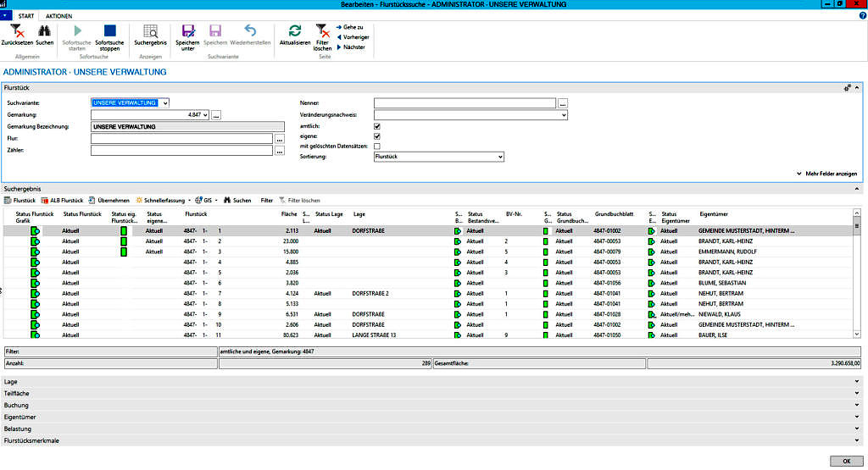Click Speichern unter save icon
Image resolution: width=868 pixels, height=470 pixels.
point(188,31)
